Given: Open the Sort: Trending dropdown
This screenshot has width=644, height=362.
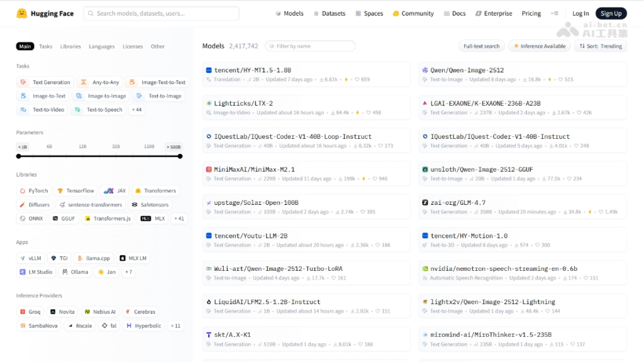Looking at the screenshot, I should [x=601, y=46].
